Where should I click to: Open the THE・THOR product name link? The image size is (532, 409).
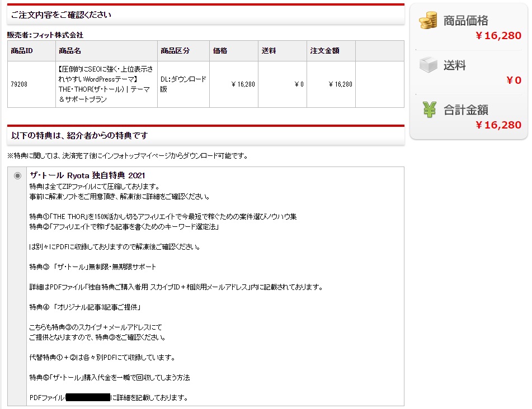106,84
